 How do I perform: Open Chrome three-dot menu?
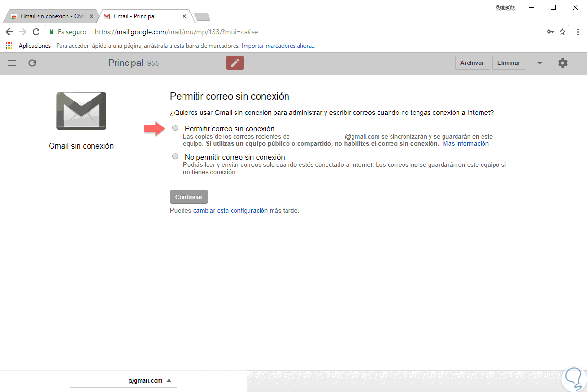tap(578, 32)
